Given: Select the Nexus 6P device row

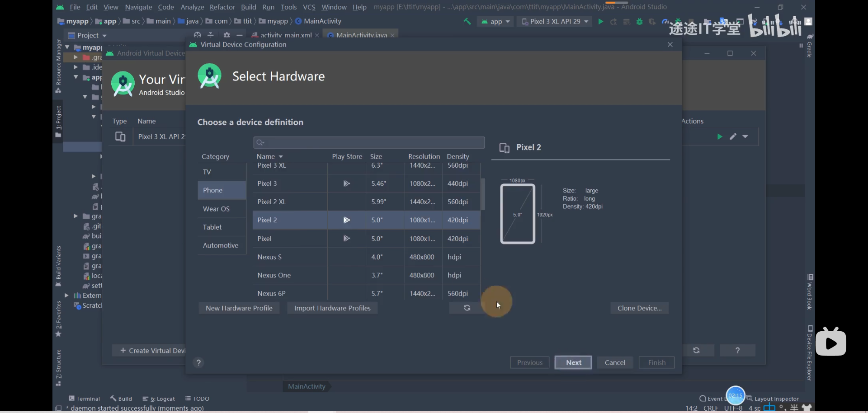Looking at the screenshot, I should click(366, 293).
